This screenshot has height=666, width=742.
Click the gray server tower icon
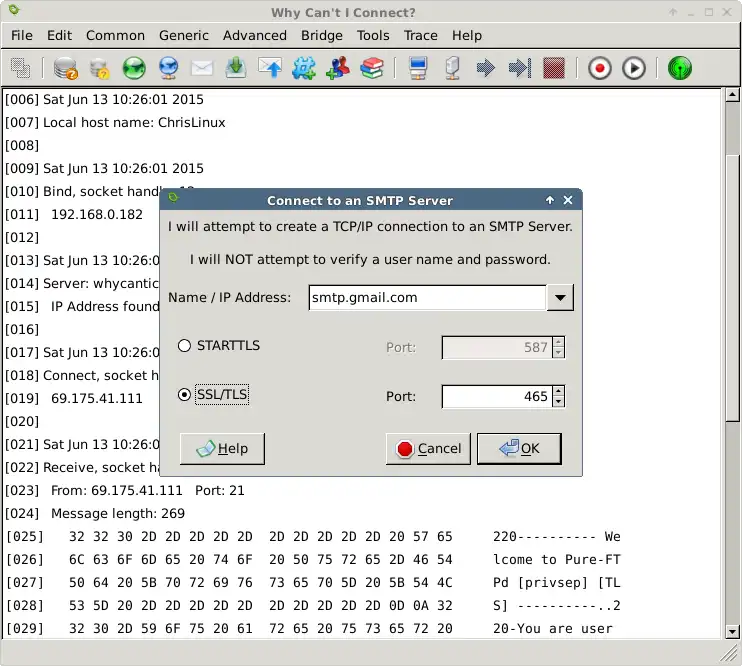coord(452,68)
